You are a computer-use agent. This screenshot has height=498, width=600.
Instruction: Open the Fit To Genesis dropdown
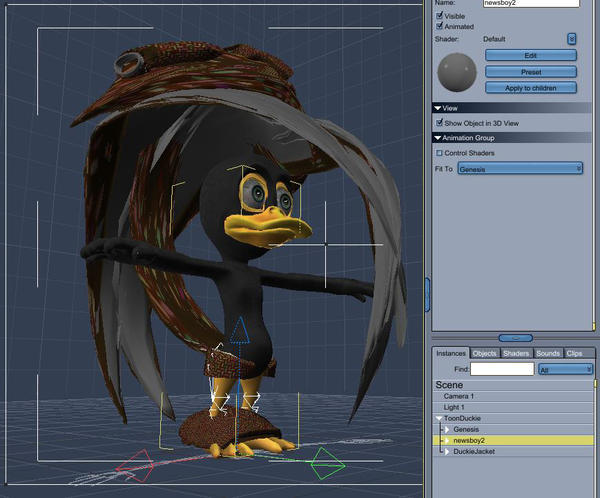coord(520,168)
